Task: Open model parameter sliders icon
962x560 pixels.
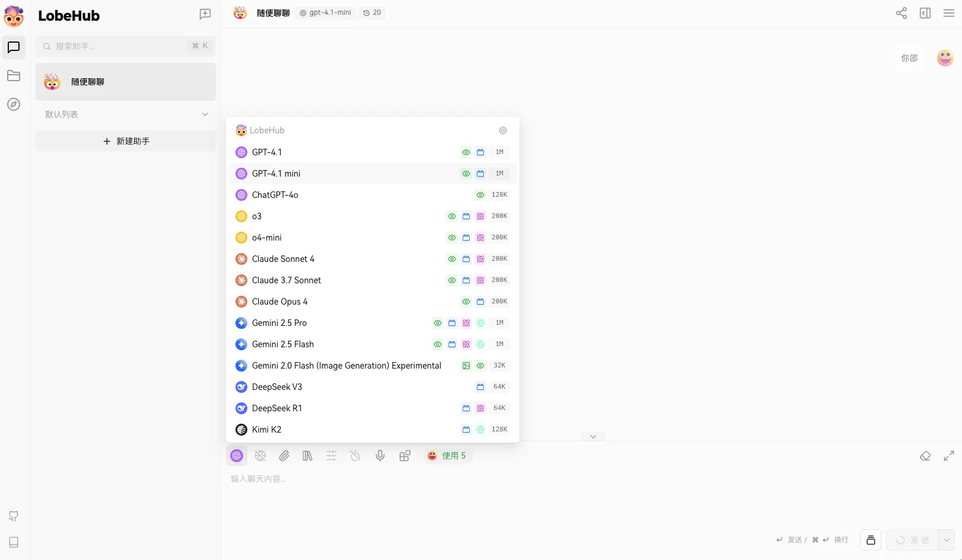Action: pos(332,456)
